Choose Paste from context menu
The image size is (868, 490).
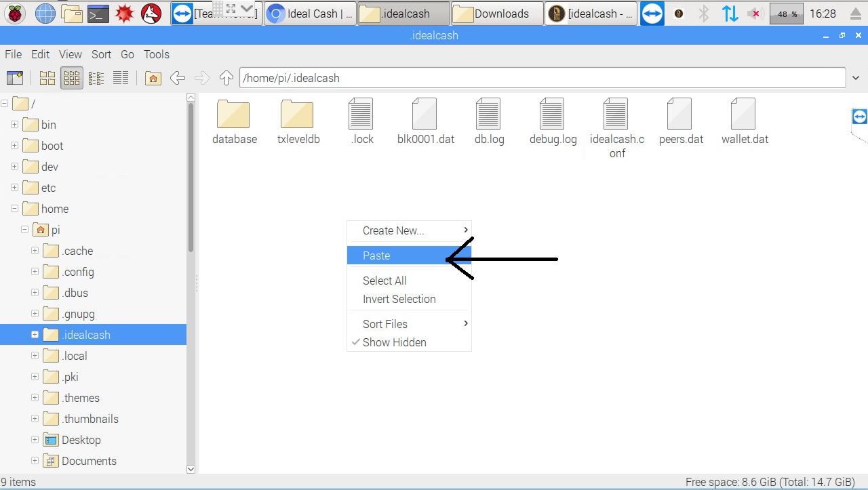tap(409, 256)
